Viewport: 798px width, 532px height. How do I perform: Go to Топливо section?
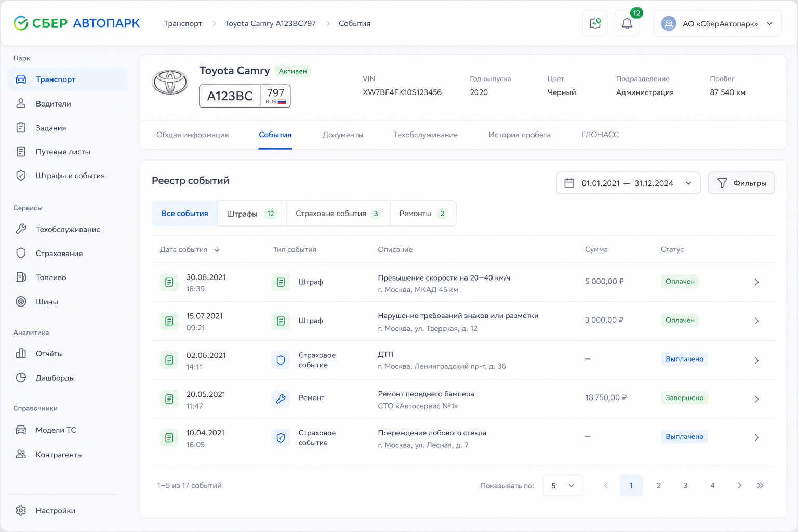coord(68,277)
